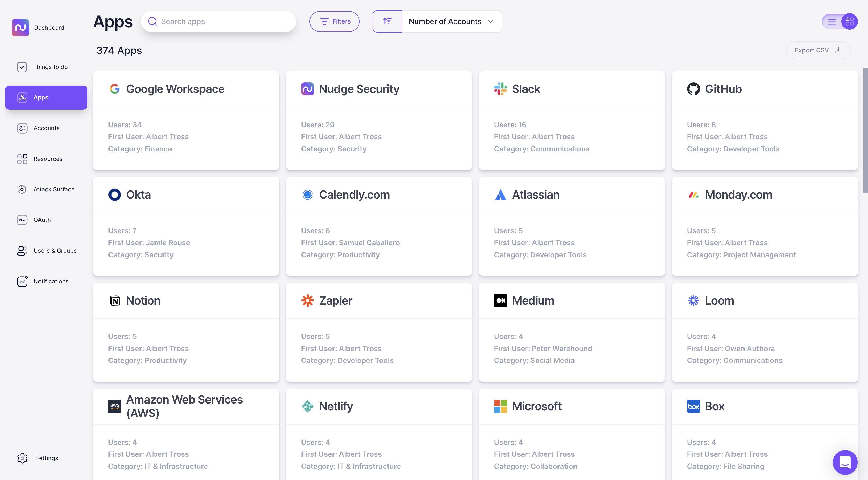Viewport: 868px width, 480px height.
Task: Switch to grid view layout
Action: click(x=850, y=21)
